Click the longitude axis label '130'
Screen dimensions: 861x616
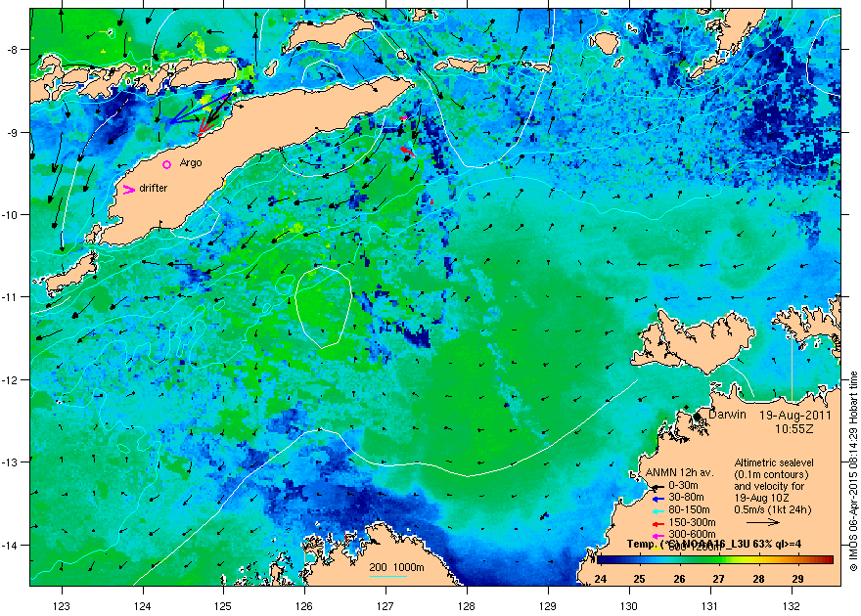coord(629,606)
